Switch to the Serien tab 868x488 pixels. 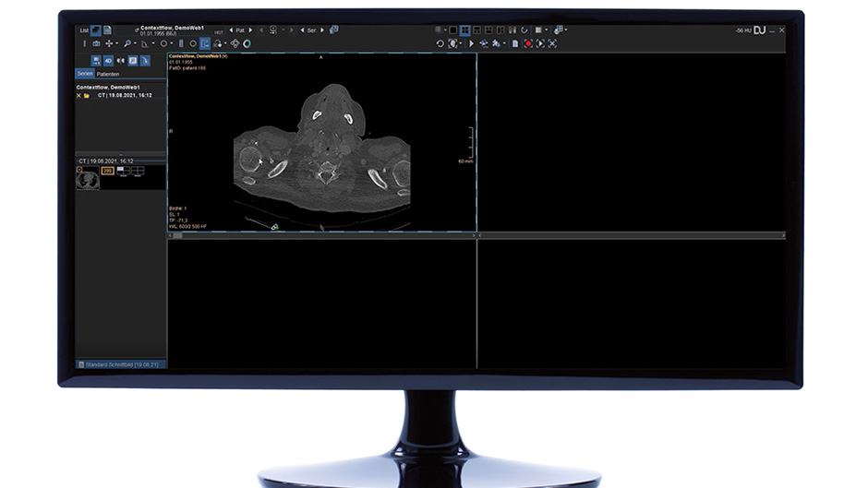coord(85,74)
